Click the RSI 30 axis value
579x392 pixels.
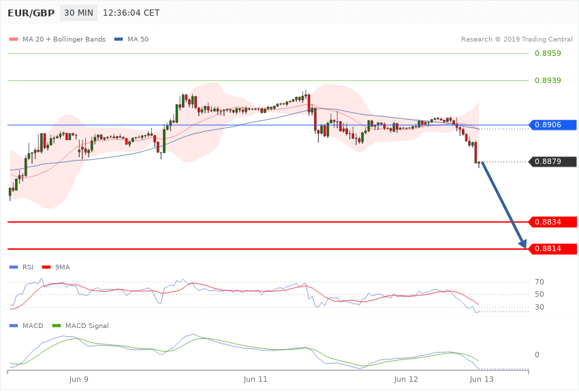tap(539, 307)
